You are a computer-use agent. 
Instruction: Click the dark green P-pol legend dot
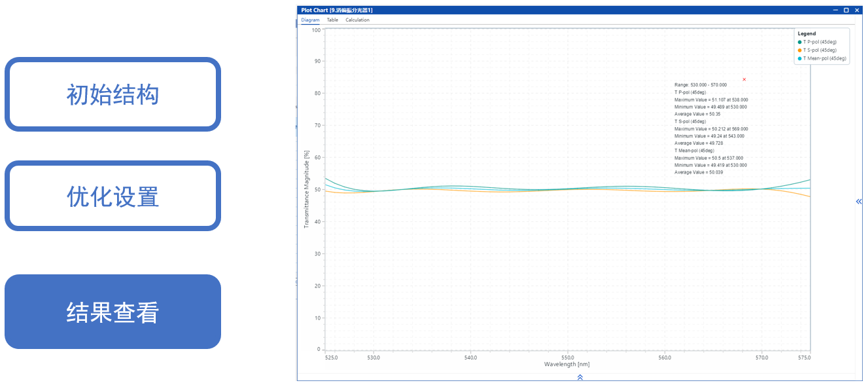click(x=799, y=42)
